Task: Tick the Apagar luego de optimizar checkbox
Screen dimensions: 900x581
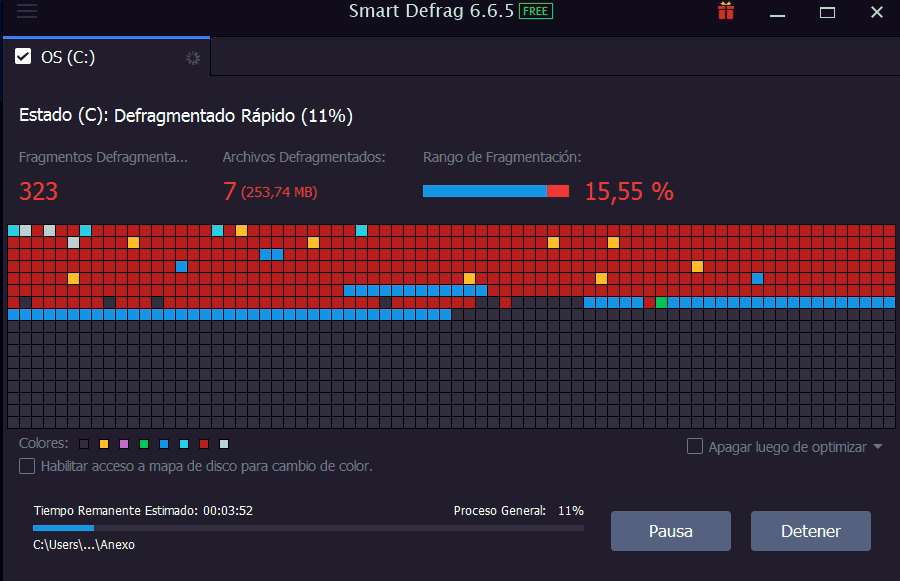Action: [695, 446]
